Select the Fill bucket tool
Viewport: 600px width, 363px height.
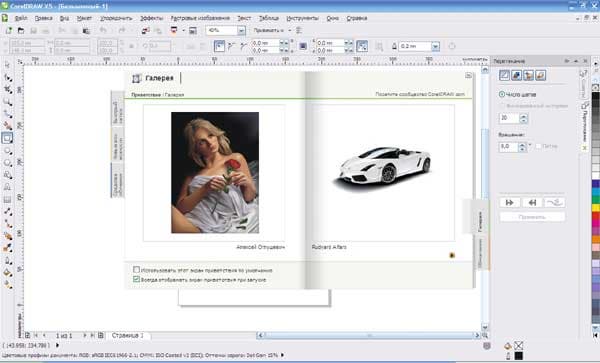coord(7,273)
